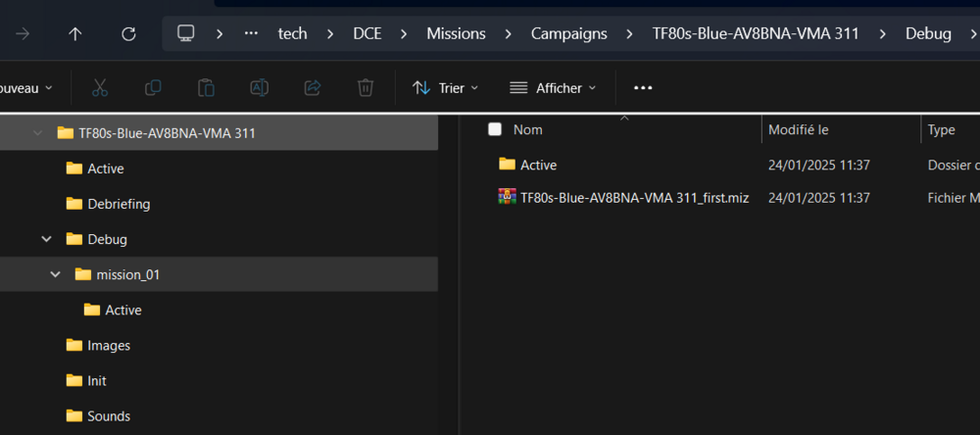Viewport: 980px width, 435px height.
Task: Open the See more ellipsis menu
Action: [x=643, y=88]
